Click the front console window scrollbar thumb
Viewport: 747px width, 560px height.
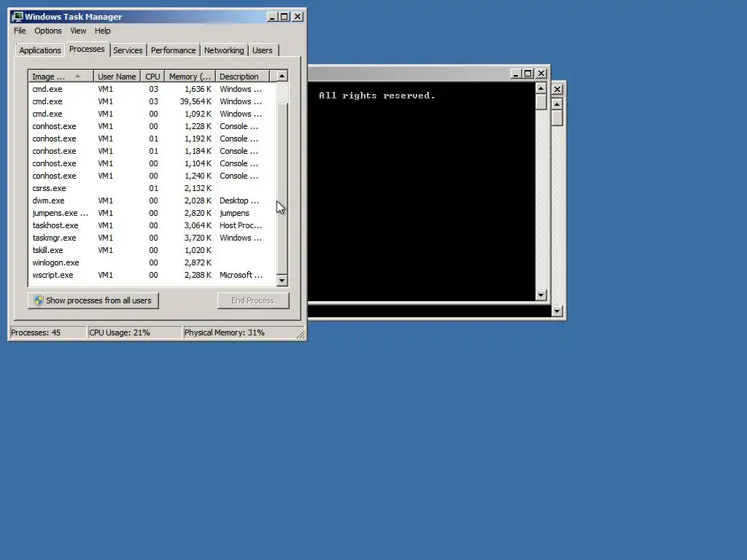coord(541,102)
